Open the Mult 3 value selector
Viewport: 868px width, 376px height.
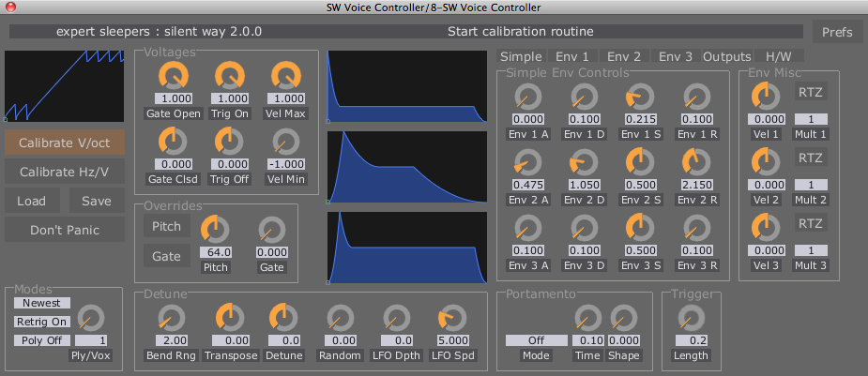pos(811,250)
